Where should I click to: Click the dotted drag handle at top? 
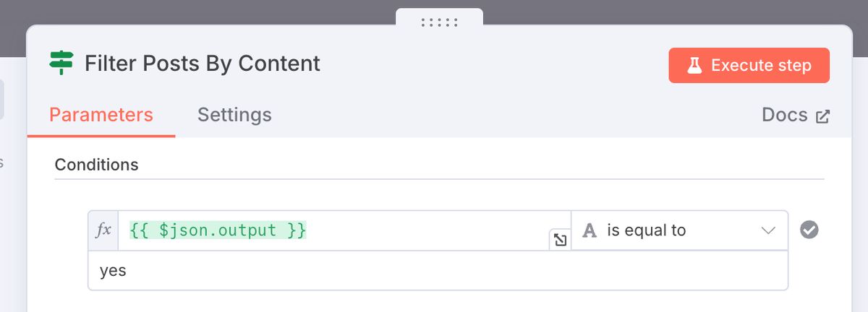[439, 22]
